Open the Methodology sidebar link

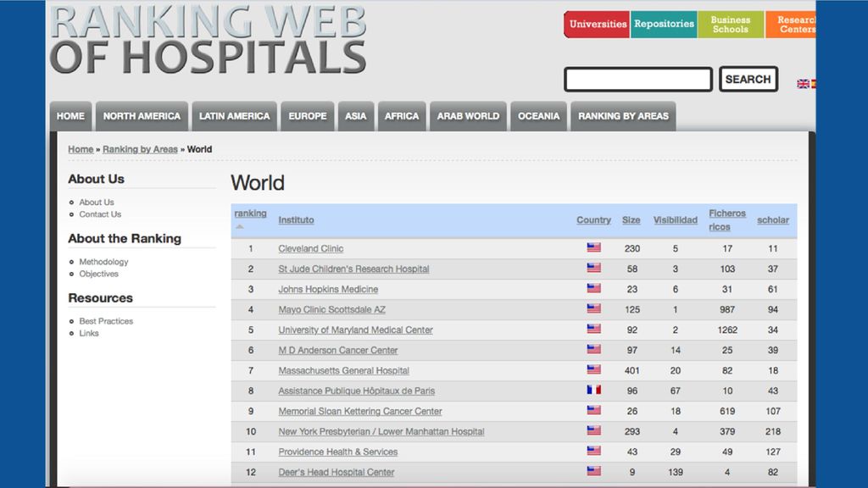[x=103, y=262]
